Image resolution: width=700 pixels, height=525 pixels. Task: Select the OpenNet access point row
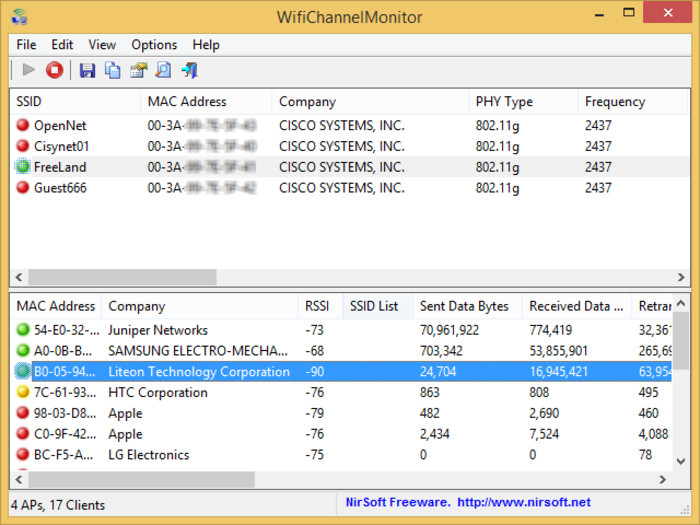click(x=349, y=125)
